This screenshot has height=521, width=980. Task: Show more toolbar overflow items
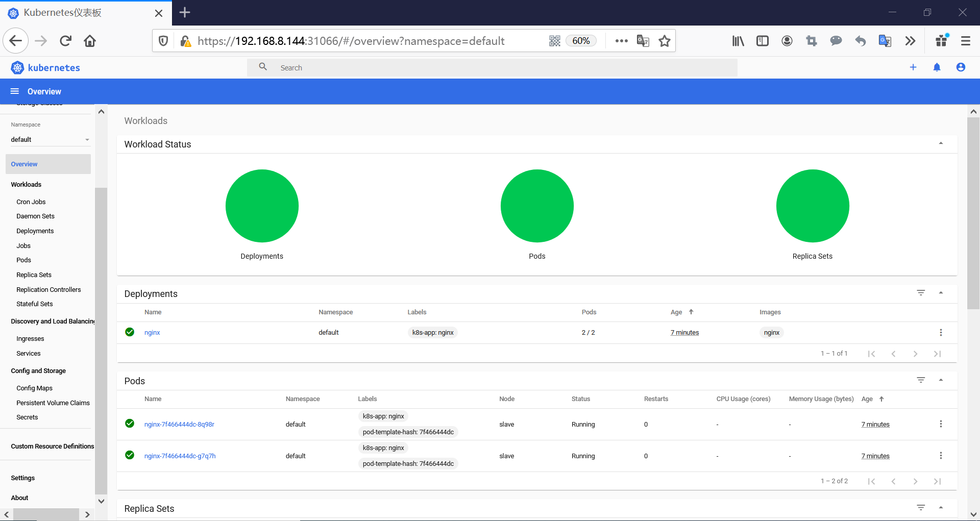click(x=910, y=41)
